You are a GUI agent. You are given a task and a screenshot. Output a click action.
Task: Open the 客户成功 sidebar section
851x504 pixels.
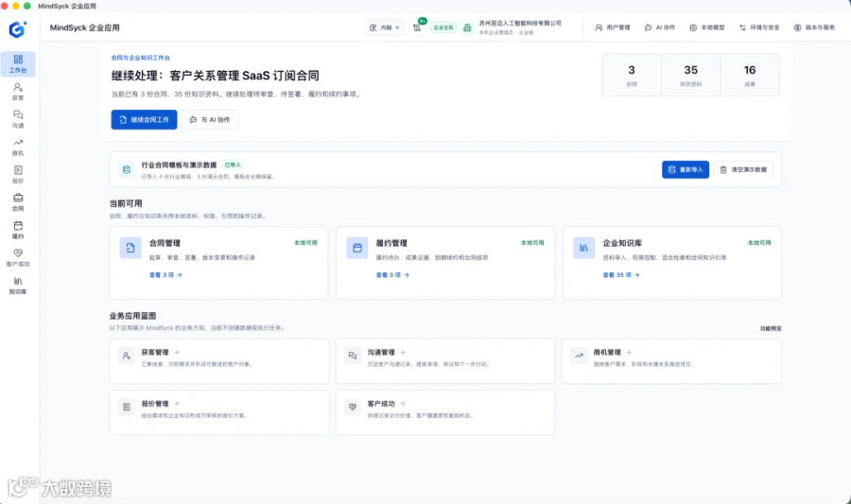click(x=18, y=258)
